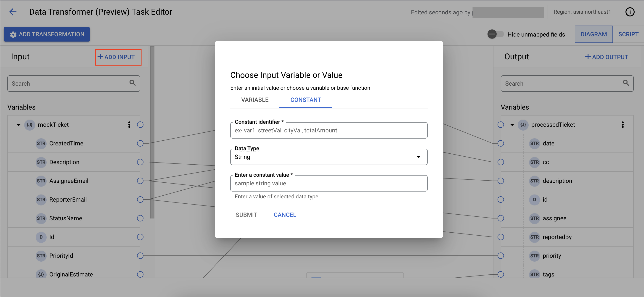Click the processedTicket variable options icon
The width and height of the screenshot is (644, 297).
pyautogui.click(x=623, y=124)
